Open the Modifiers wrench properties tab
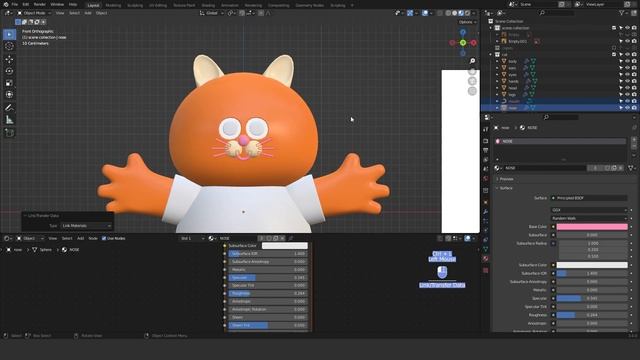The height and width of the screenshot is (360, 640). tap(485, 211)
